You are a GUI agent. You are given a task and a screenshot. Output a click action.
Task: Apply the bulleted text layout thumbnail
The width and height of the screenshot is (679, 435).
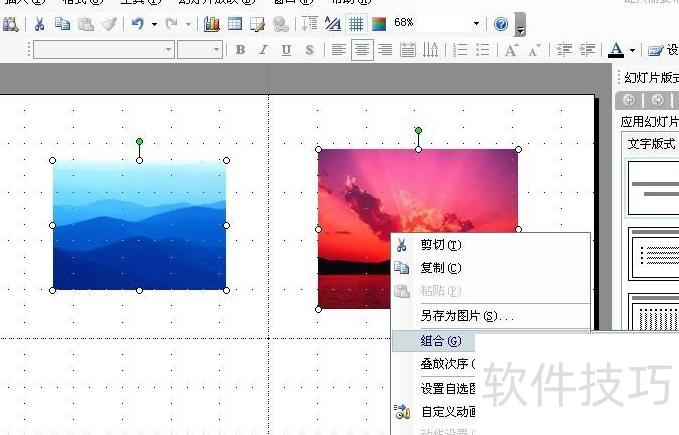653,254
